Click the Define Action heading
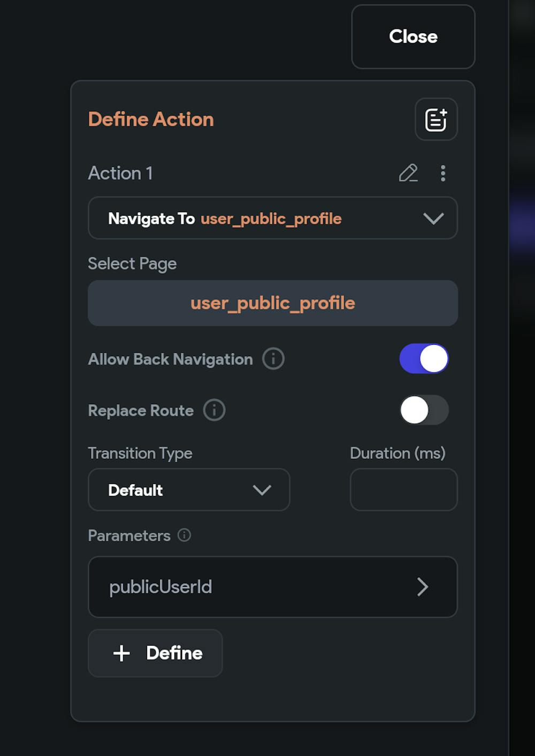Viewport: 535px width, 756px height. point(151,119)
